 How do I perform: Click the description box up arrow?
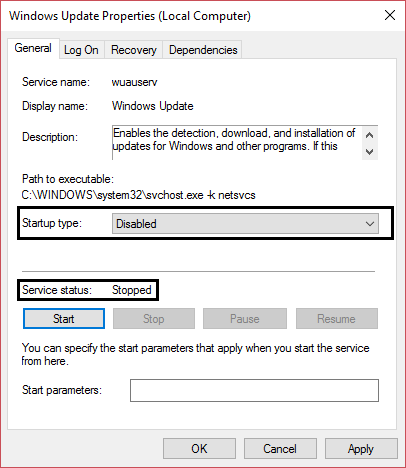click(369, 135)
